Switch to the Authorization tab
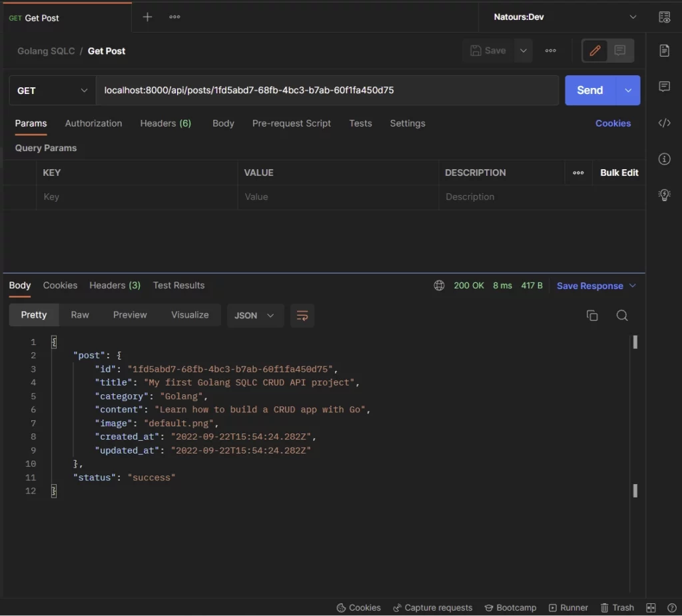 pyautogui.click(x=93, y=123)
